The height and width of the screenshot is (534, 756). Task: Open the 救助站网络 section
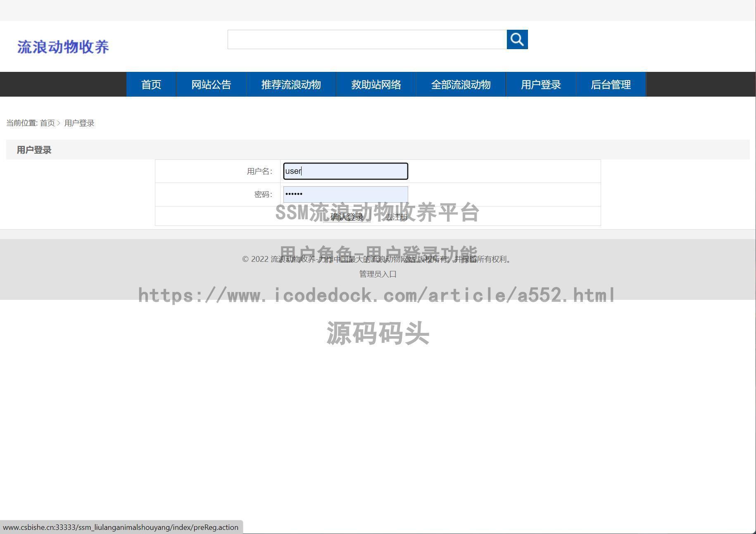[376, 84]
